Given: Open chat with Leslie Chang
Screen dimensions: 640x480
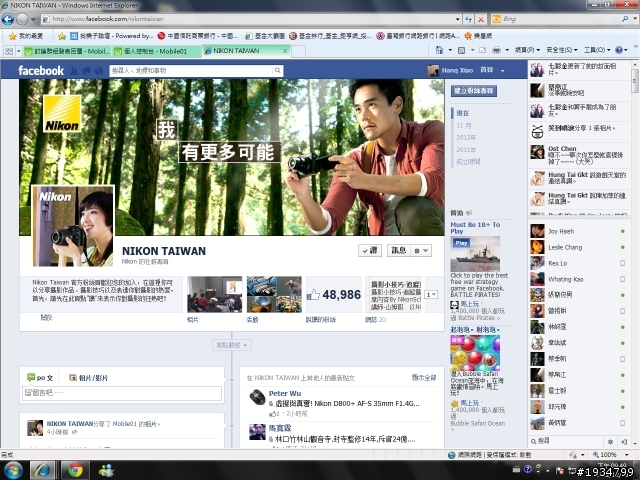Looking at the screenshot, I should (579, 247).
